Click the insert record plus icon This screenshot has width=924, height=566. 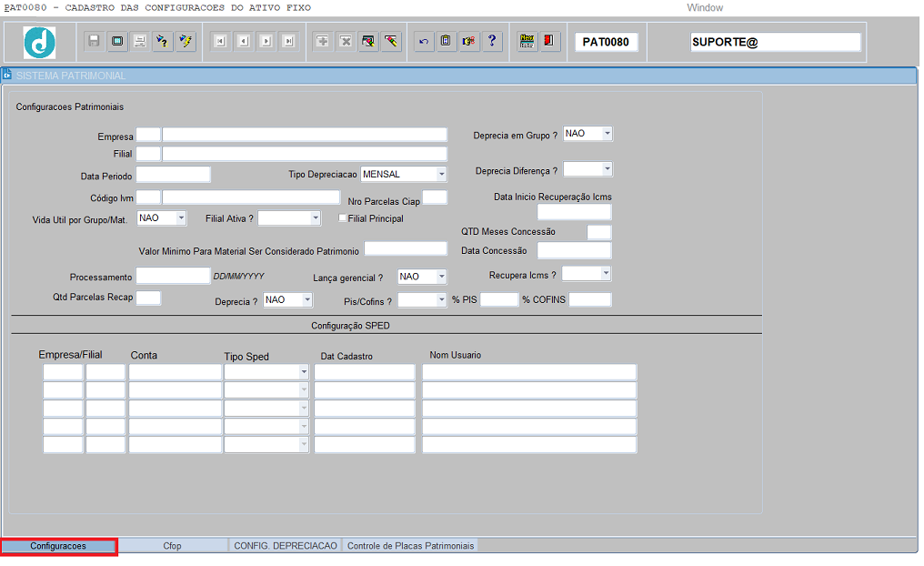click(x=323, y=41)
